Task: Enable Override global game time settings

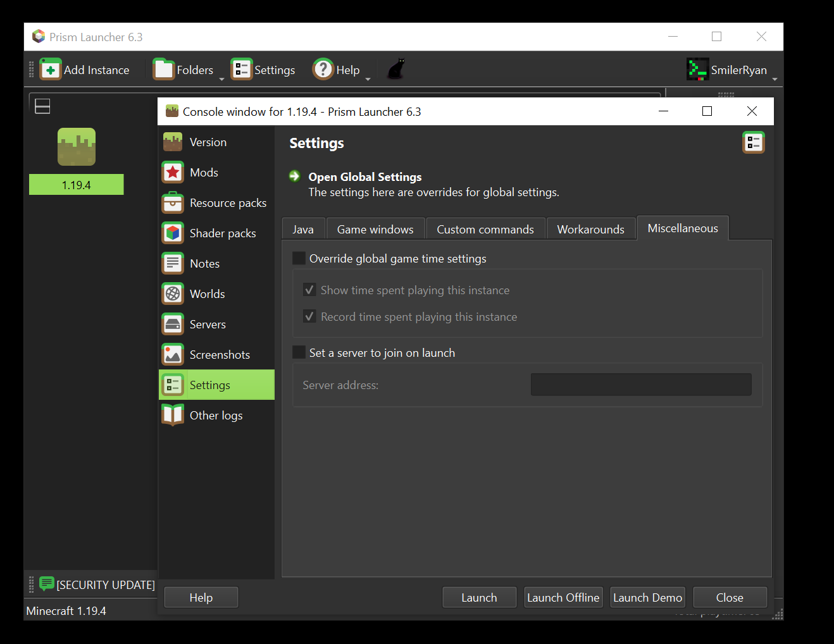Action: click(x=298, y=258)
